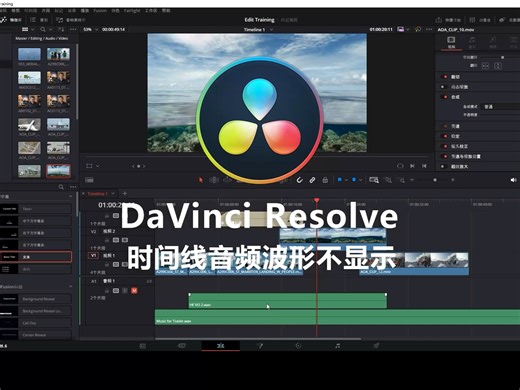This screenshot has width=520, height=390.
Task: Toggle the Composite section switch
Action: tap(445, 97)
